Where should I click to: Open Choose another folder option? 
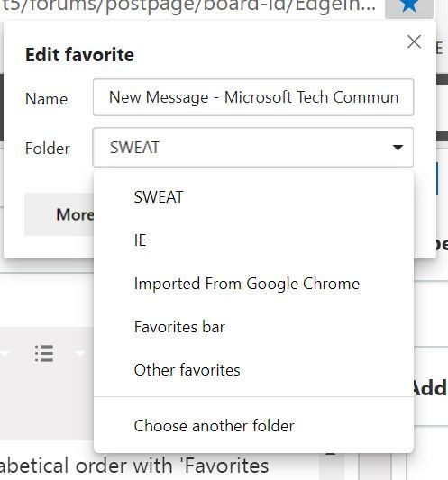[x=253, y=426]
